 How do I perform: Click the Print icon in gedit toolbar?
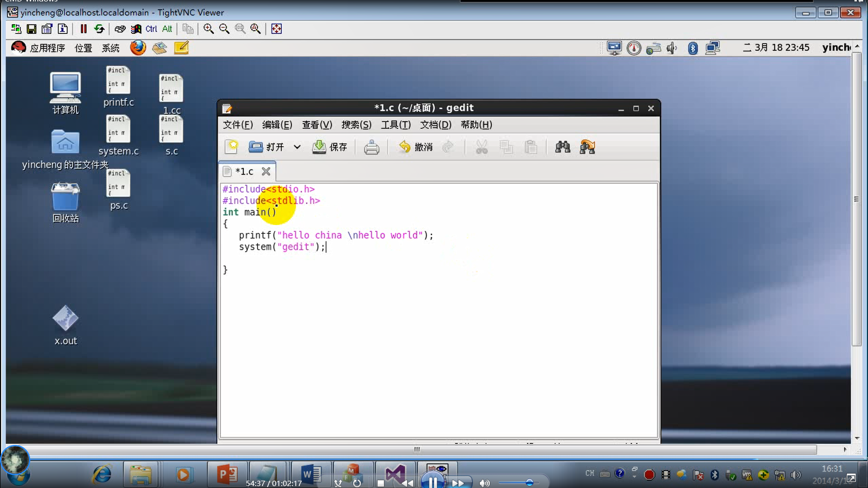point(371,147)
